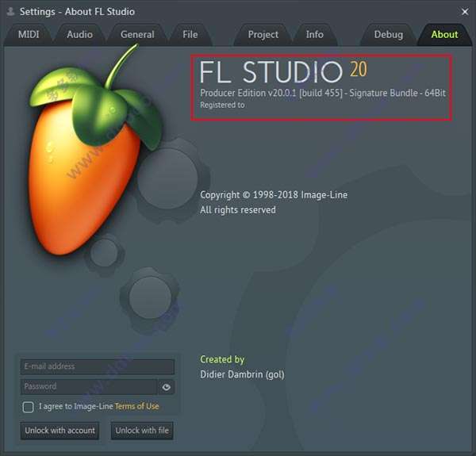476x456 pixels.
Task: Switch to the Audio tab
Action: point(79,35)
